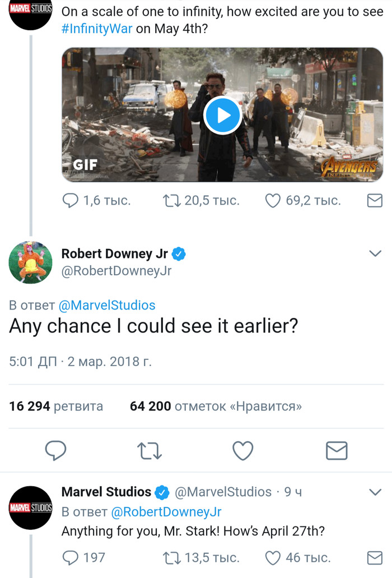Like the Infinity War GIF tweet

(272, 200)
